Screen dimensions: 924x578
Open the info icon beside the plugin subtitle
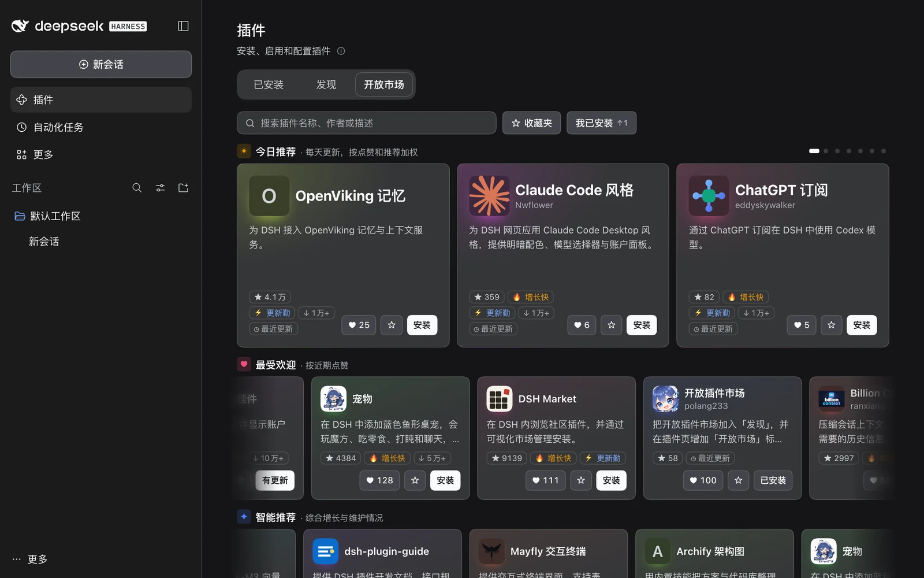[341, 51]
